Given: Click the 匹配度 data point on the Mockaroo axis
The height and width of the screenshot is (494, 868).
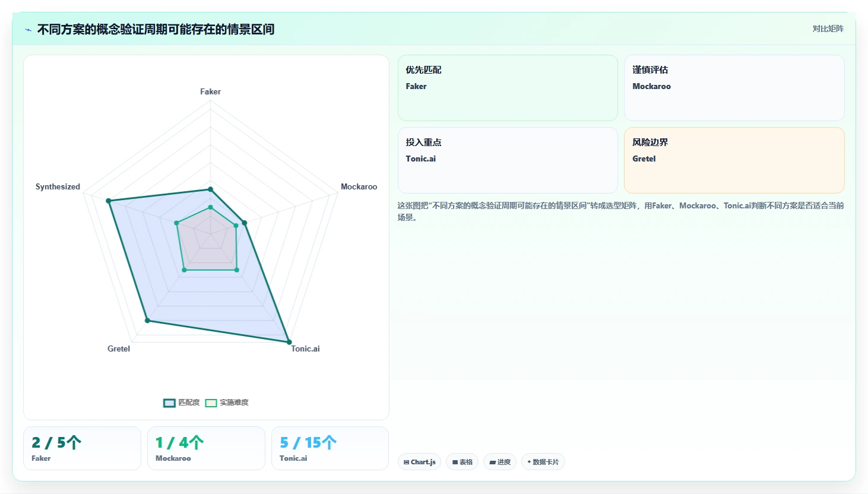Looking at the screenshot, I should 244,223.
